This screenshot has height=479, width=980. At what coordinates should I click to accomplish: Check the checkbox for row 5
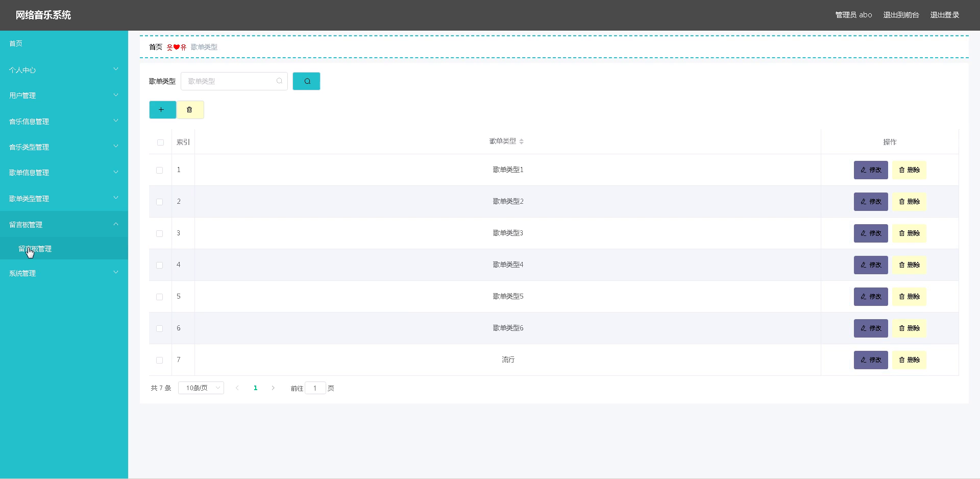(159, 297)
